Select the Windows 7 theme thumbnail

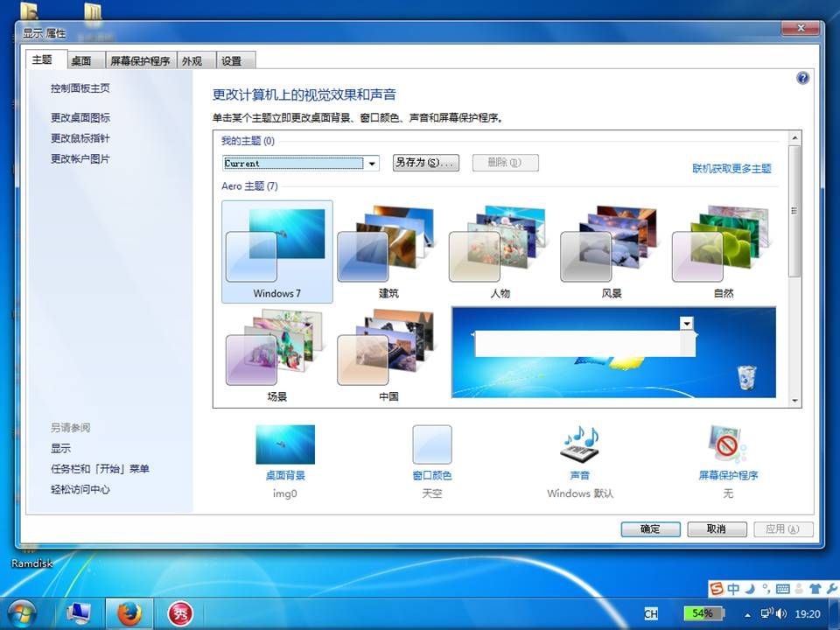277,251
